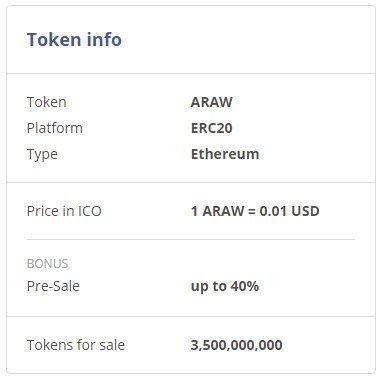The image size is (383, 384).
Task: Click the 3,500,000,000 tokens value
Action: 237,345
